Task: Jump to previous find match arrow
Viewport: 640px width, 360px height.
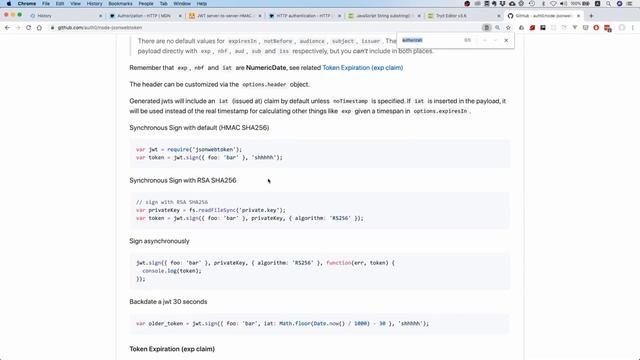Action: click(484, 40)
